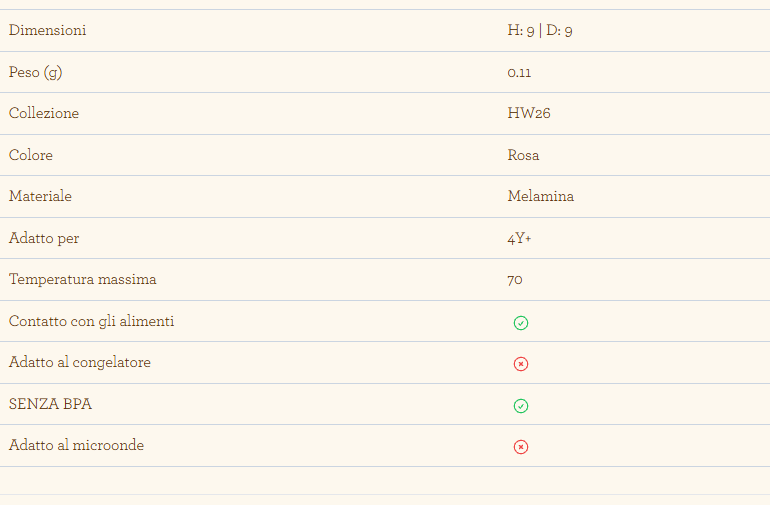Click the H: 9 | D: 9 value
770x505 pixels.
pos(540,30)
